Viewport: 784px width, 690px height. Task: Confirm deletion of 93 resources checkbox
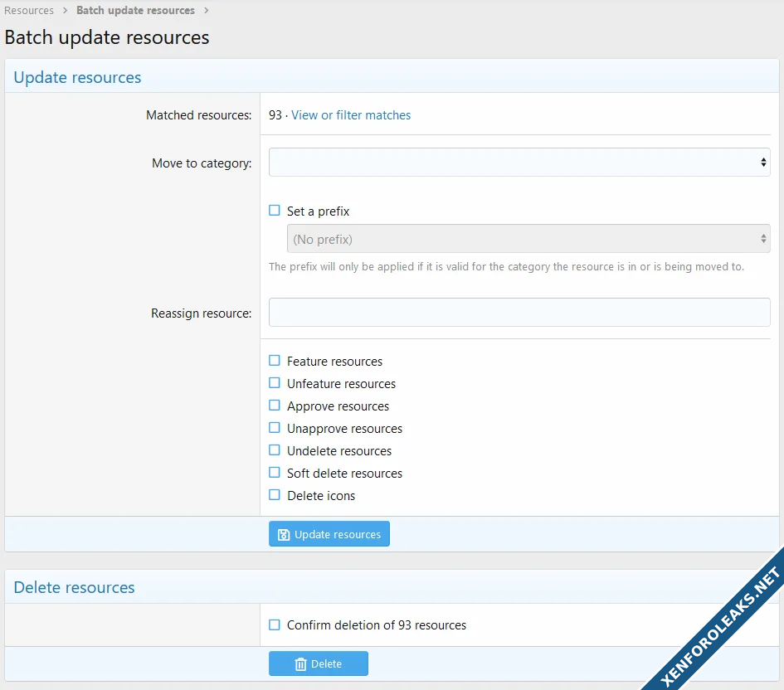[x=275, y=624]
